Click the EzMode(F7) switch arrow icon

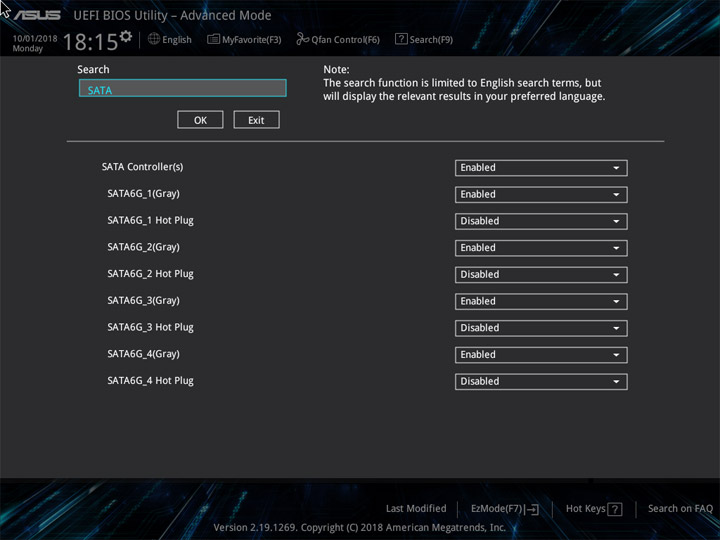click(x=531, y=509)
